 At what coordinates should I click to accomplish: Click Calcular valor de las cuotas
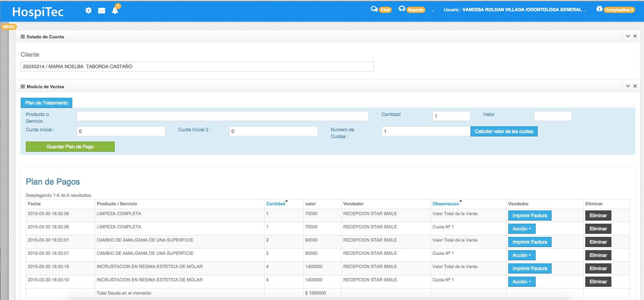[504, 131]
